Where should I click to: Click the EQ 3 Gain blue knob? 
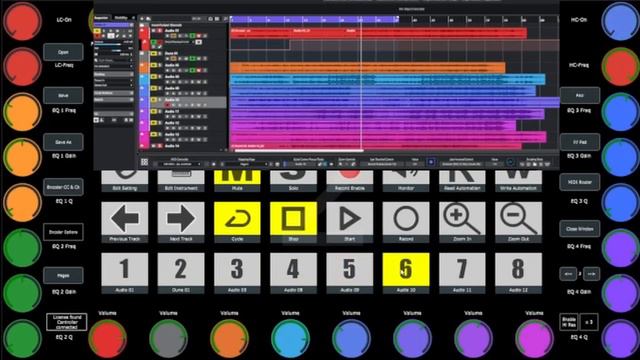pyautogui.click(x=621, y=157)
